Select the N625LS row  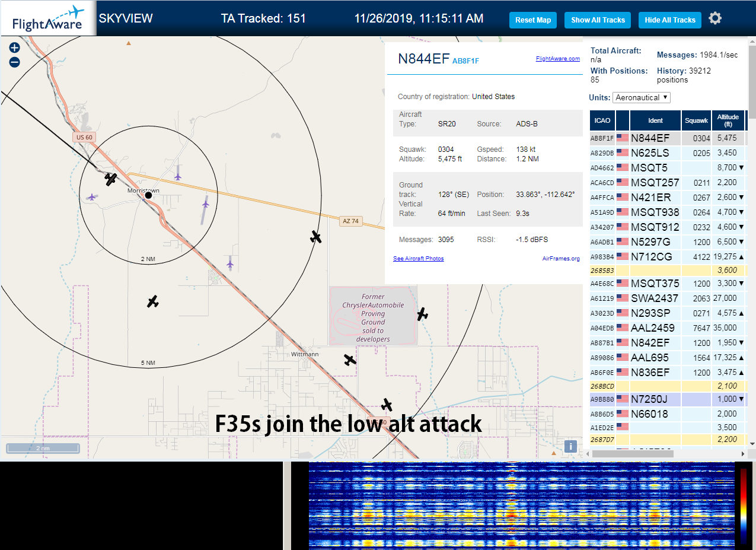(667, 153)
